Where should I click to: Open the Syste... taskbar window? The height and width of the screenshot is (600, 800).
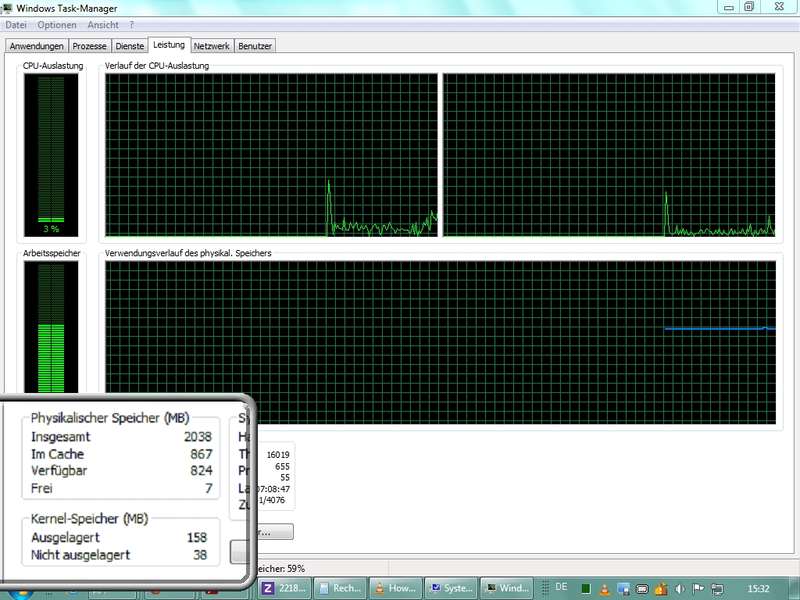click(452, 588)
